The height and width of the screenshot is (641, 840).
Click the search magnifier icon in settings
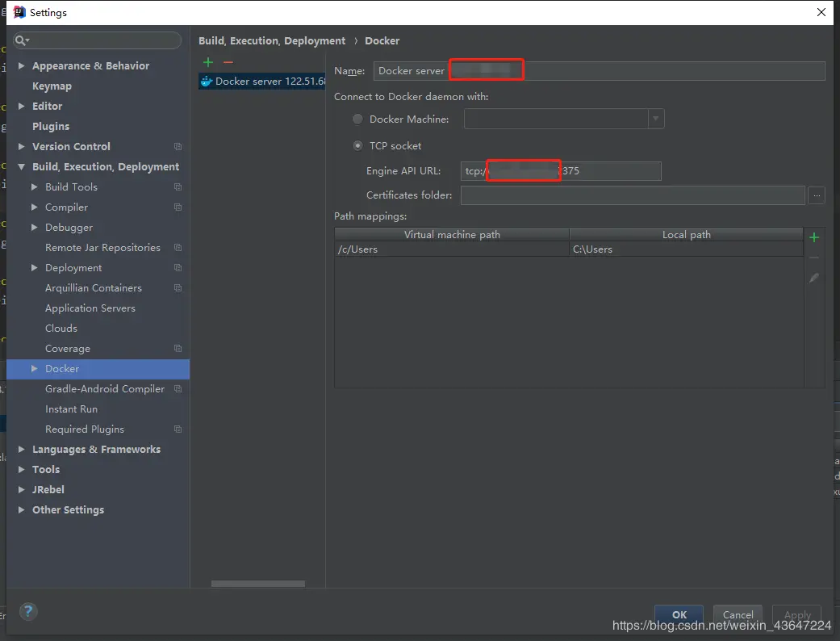[x=22, y=40]
